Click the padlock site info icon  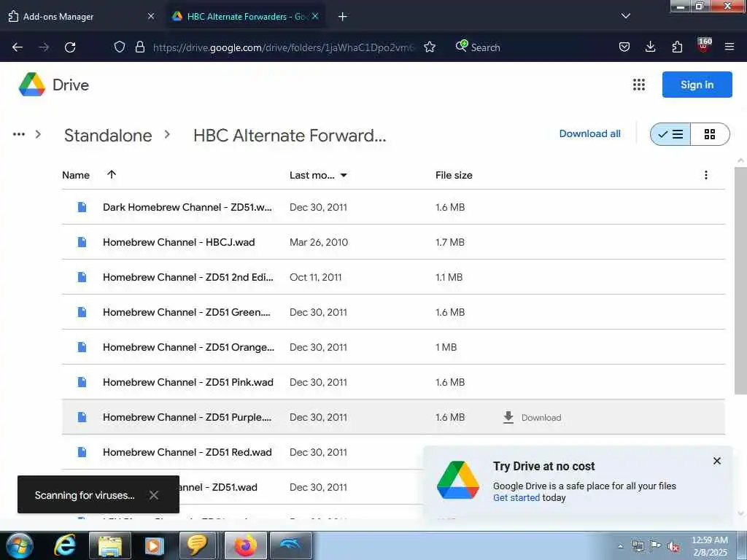139,47
